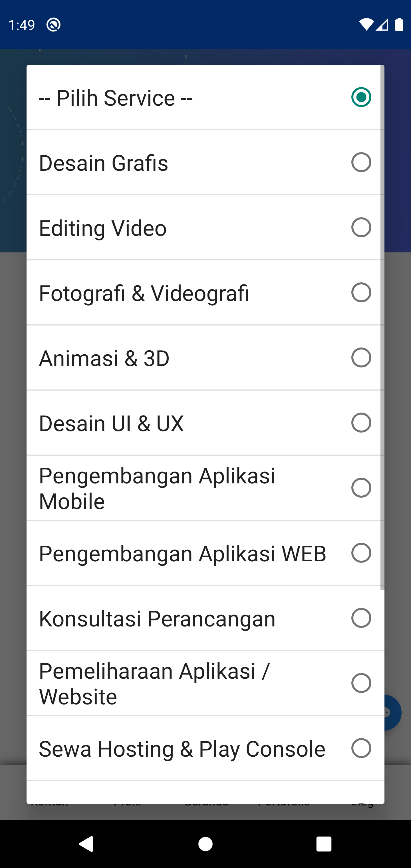Select the Animasi & 3D radio button
The height and width of the screenshot is (868, 411).
point(361,357)
